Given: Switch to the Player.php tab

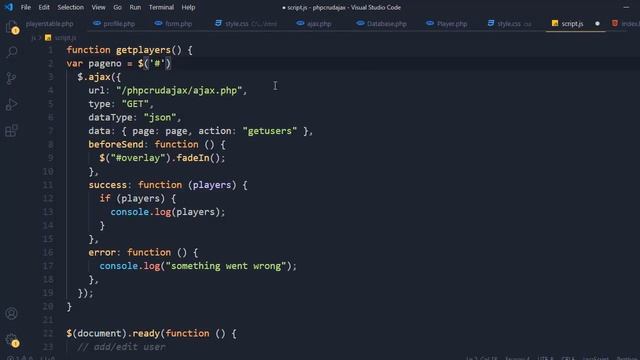Looking at the screenshot, I should coord(447,24).
